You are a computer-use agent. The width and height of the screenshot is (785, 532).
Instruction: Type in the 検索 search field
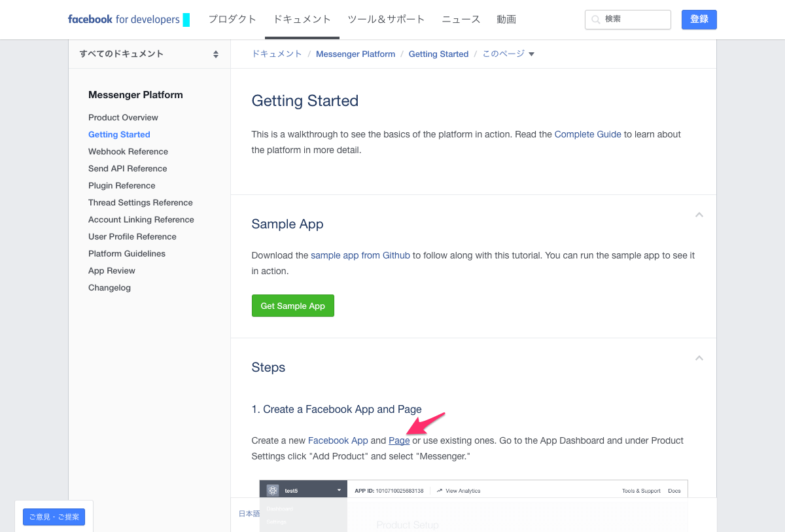click(635, 20)
